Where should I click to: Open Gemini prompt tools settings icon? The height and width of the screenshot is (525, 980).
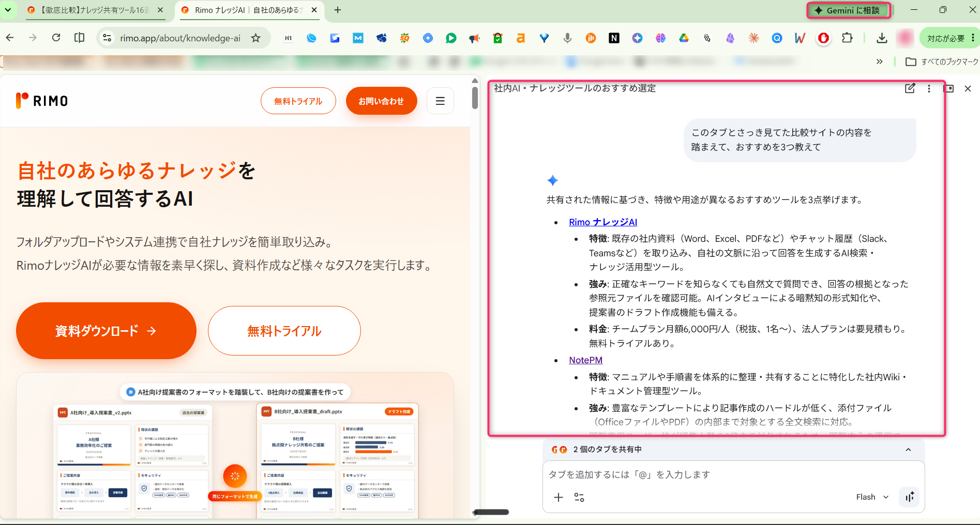579,497
